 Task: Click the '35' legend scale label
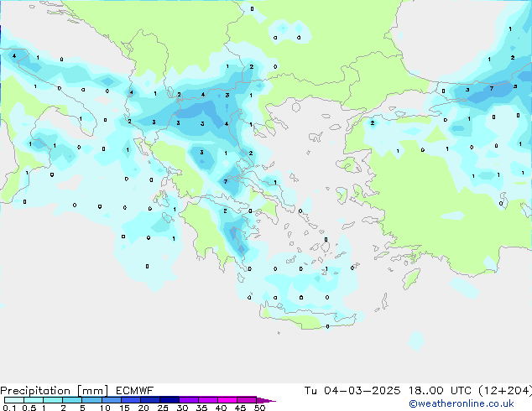pyautogui.click(x=201, y=408)
